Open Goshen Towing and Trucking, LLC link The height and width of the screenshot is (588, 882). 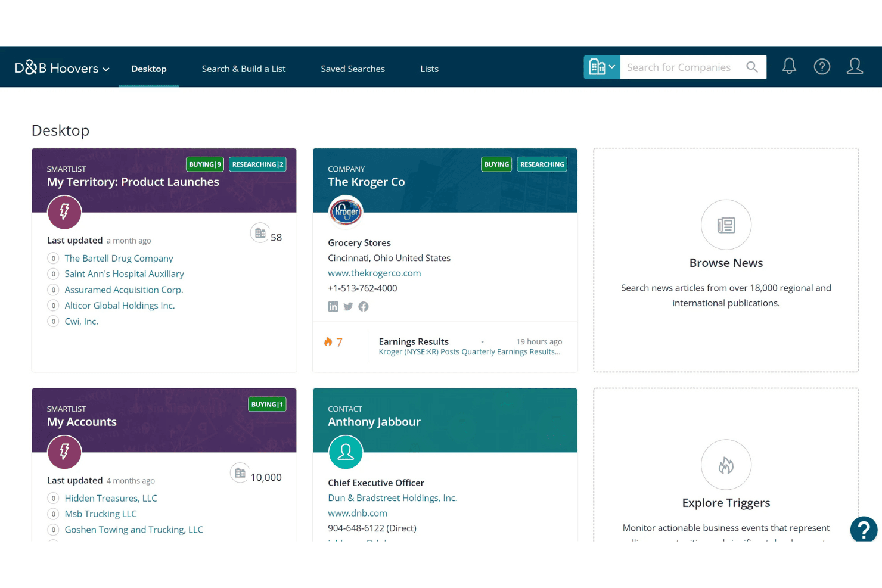click(133, 530)
